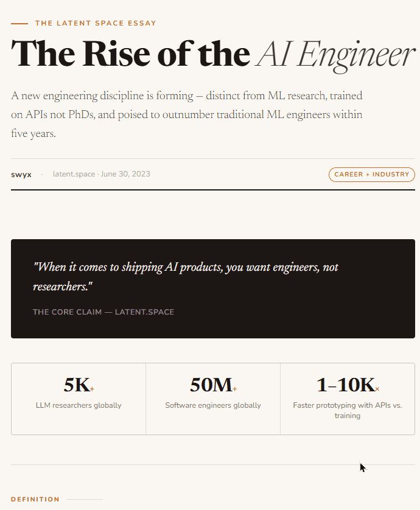
Task: Click the multiply symbol after 1–10K
Action: 377,389
